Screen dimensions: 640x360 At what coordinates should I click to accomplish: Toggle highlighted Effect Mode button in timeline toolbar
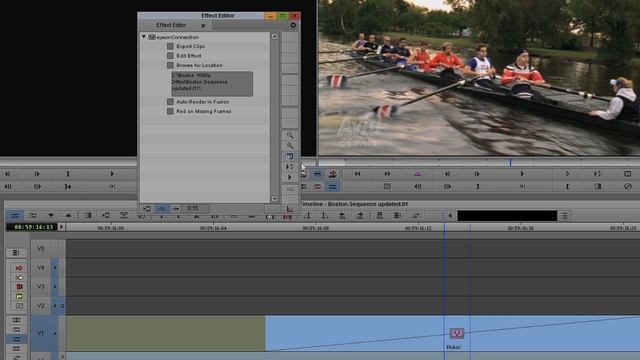(15, 216)
